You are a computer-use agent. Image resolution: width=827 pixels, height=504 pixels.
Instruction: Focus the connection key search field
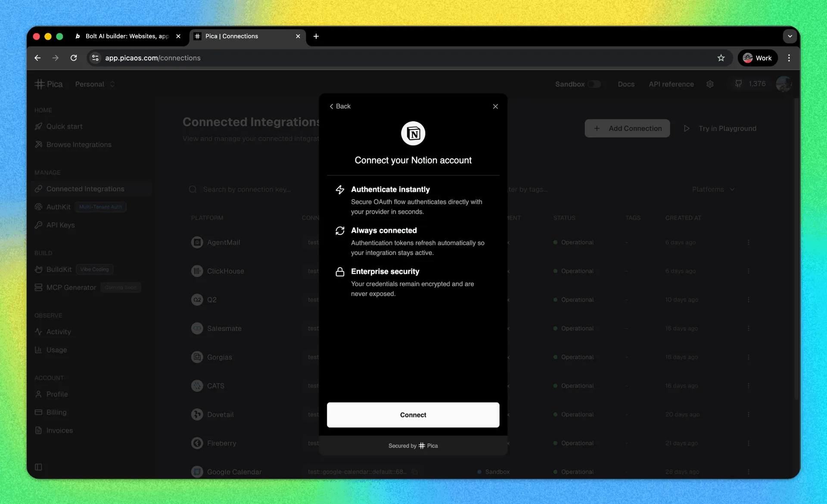[x=252, y=189]
